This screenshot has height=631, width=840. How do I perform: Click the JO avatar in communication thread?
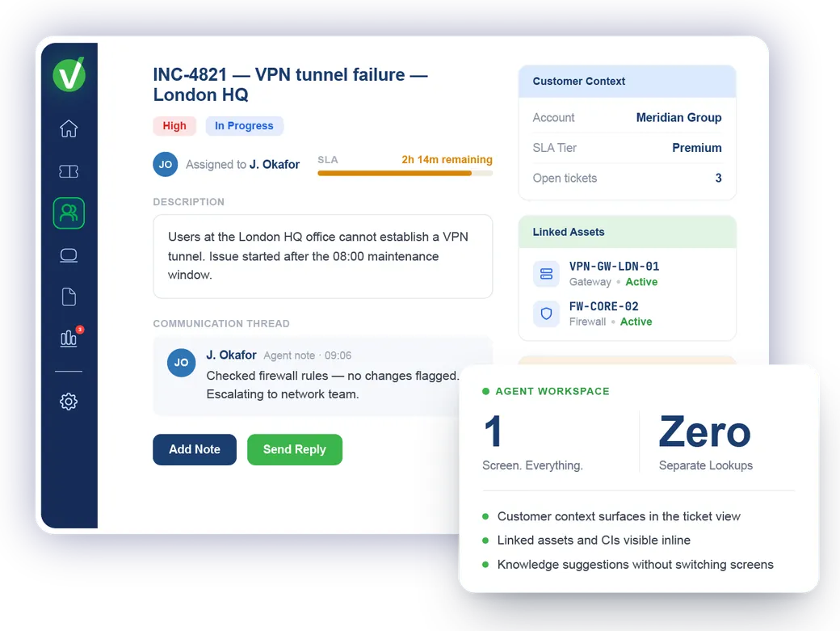[181, 363]
